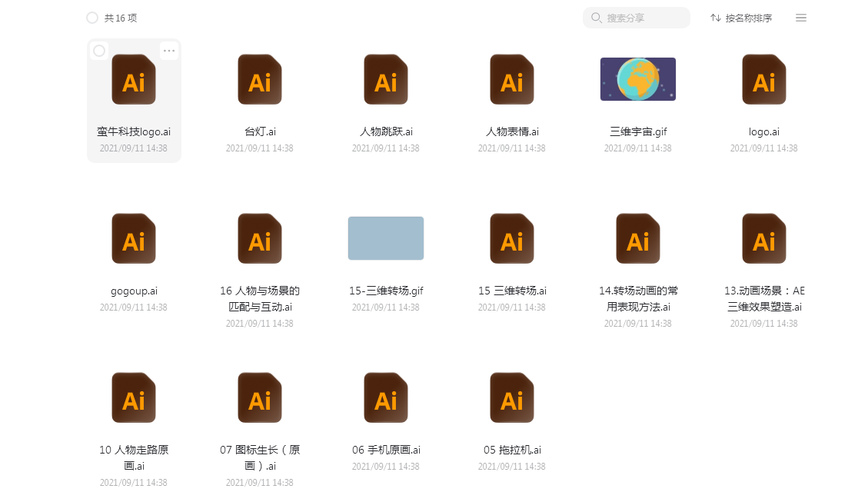The height and width of the screenshot is (492, 868).
Task: Click the file name 13.动画场景：AE三维效果塑造.ai
Action: [764, 299]
